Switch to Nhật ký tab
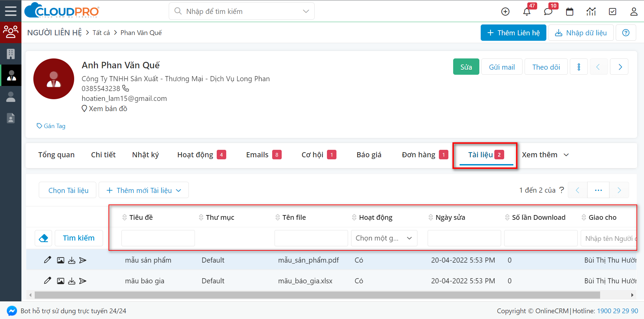Screen dimensions: 644x319 coord(146,155)
